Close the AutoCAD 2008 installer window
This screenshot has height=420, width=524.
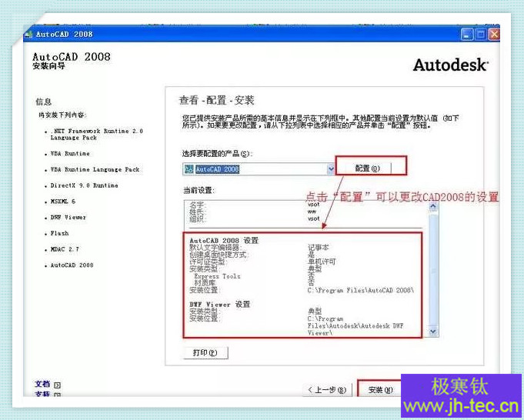pyautogui.click(x=494, y=35)
